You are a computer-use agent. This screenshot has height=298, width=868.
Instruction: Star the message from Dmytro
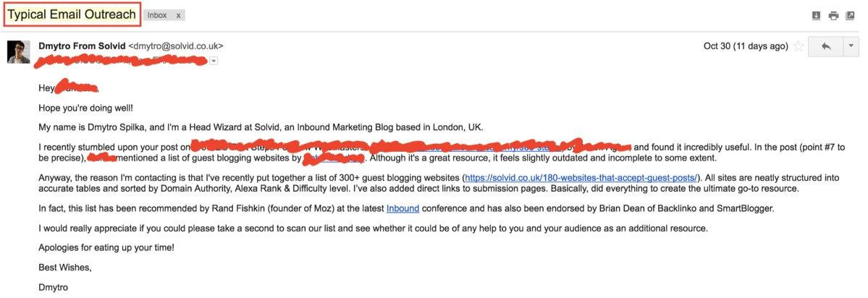[x=799, y=46]
